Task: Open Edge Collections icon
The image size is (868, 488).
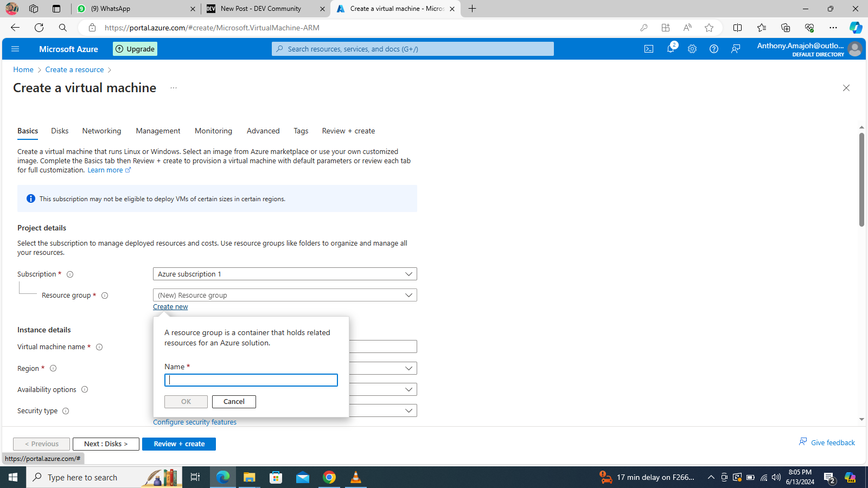Action: 786,28
